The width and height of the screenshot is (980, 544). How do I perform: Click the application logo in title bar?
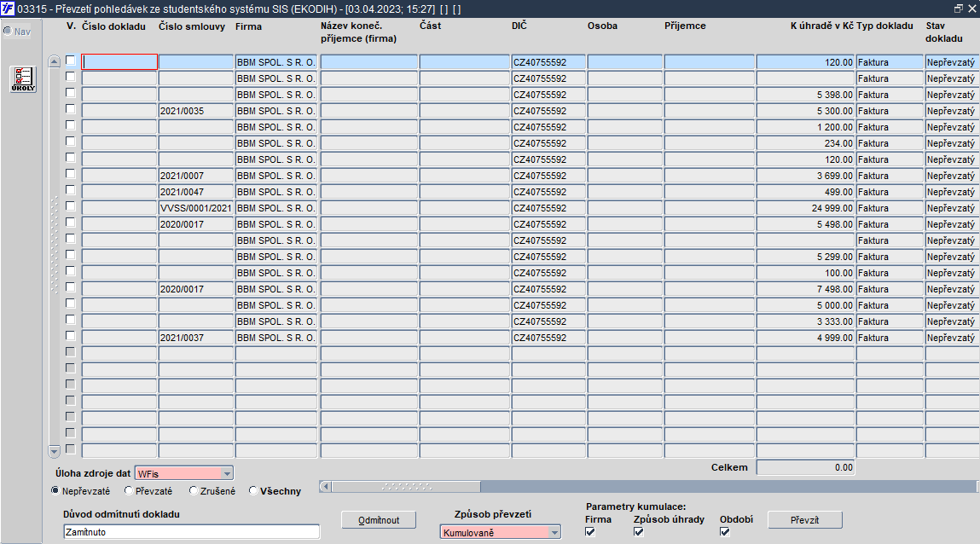(8, 9)
